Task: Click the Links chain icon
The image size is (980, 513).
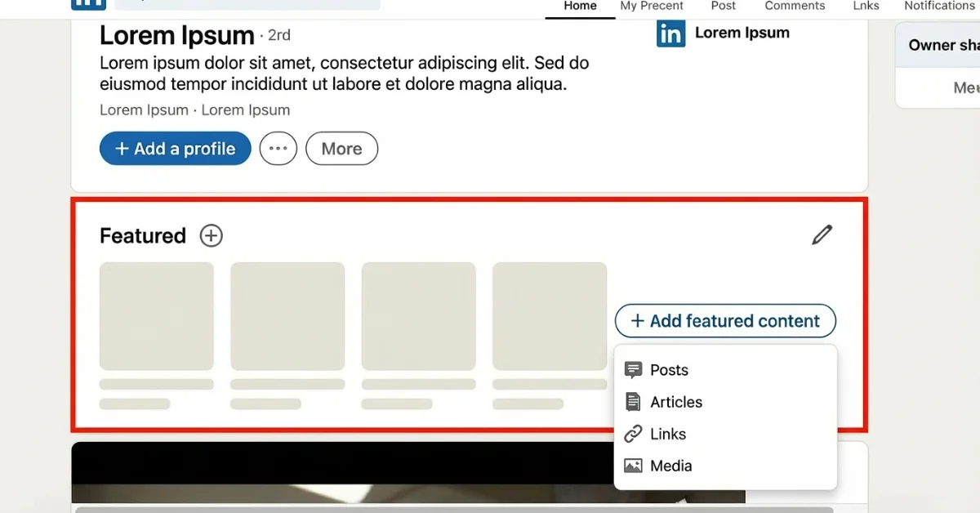Action: (633, 434)
